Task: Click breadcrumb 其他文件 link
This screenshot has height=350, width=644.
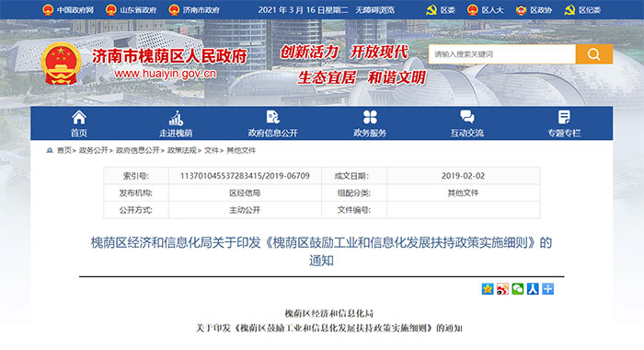Action: (241, 150)
